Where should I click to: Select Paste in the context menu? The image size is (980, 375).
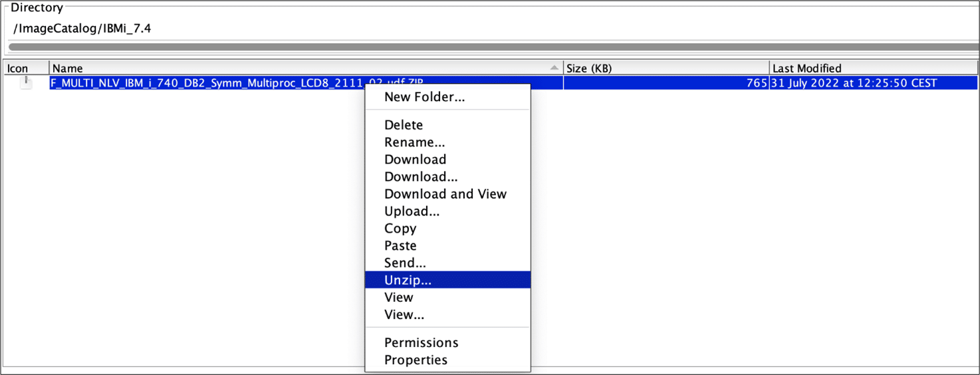400,246
